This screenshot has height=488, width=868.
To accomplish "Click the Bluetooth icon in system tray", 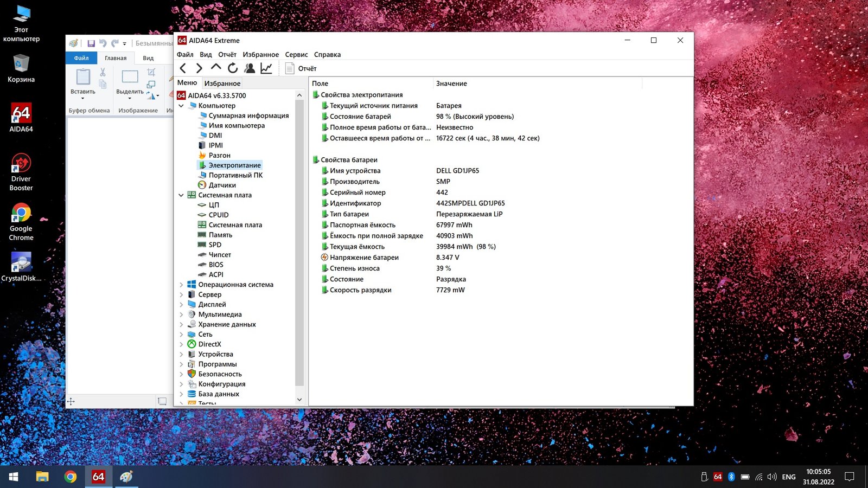I will tap(731, 477).
